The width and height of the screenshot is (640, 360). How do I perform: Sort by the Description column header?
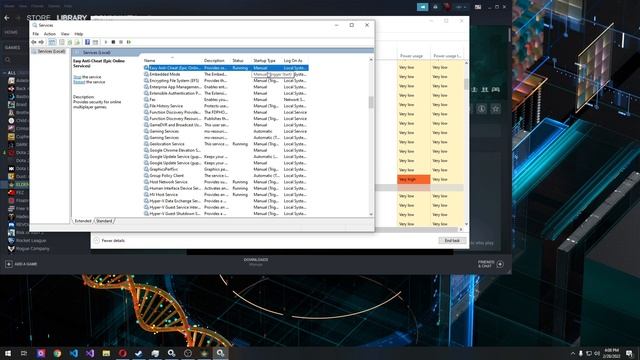[x=216, y=60]
